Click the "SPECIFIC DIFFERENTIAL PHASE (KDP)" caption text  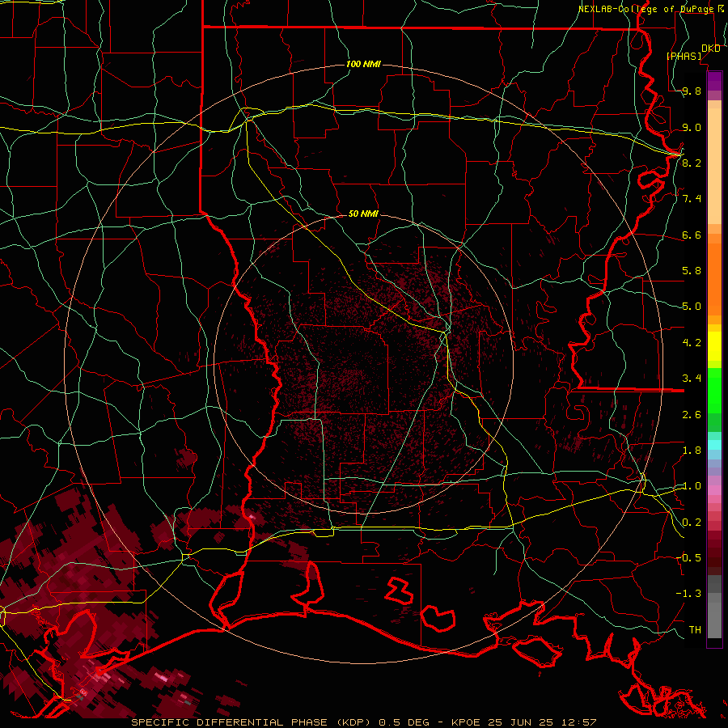pyautogui.click(x=252, y=722)
